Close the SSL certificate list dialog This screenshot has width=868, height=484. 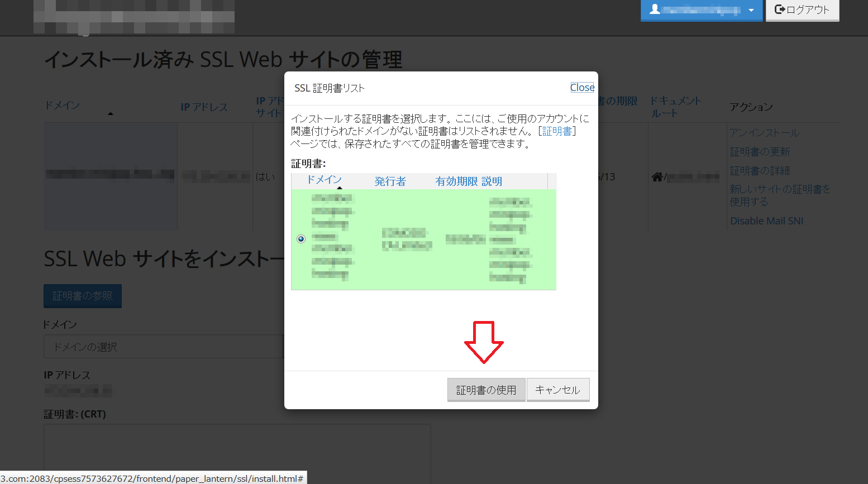coord(582,88)
